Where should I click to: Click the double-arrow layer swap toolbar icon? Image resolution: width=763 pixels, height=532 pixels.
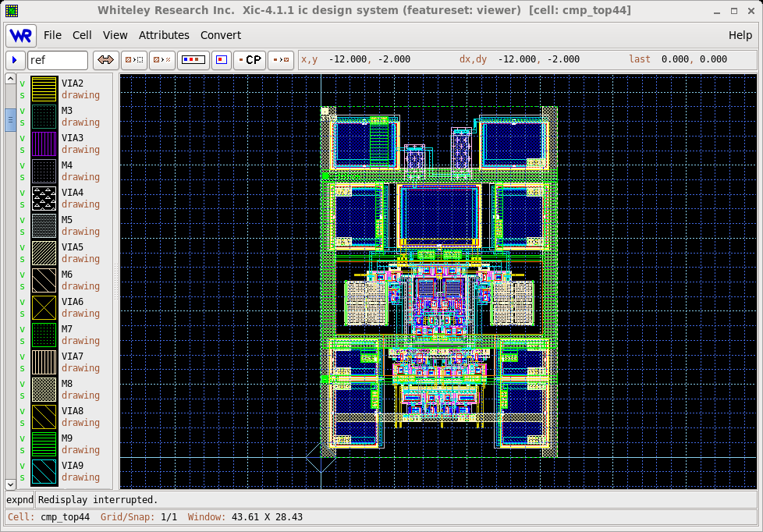(x=105, y=60)
